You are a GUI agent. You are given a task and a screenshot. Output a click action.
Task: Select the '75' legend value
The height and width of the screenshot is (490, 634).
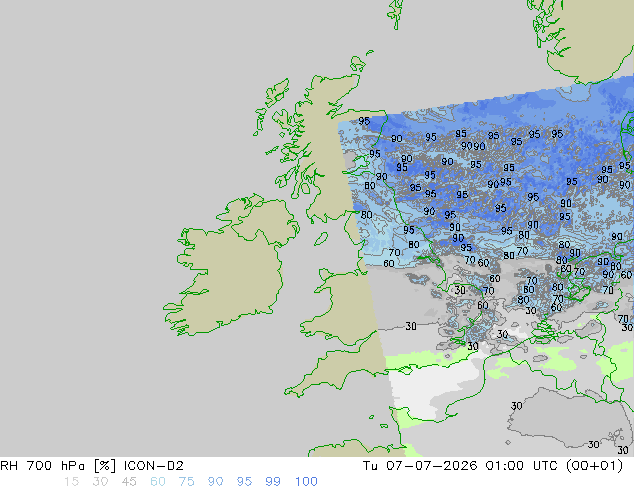pyautogui.click(x=186, y=482)
